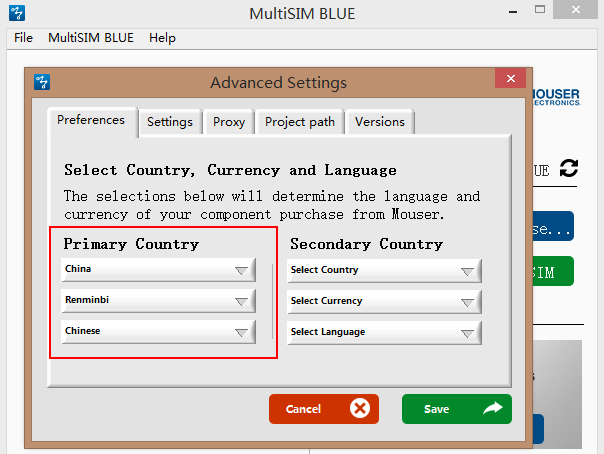Screen dimensions: 604x454
Task: Open the primary country dropdown showing China
Action: click(x=158, y=270)
